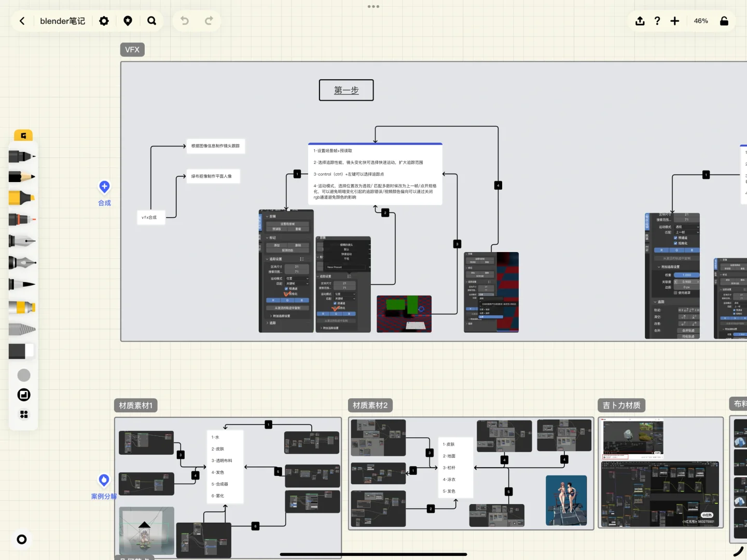Select the pencil tool

coord(22,177)
